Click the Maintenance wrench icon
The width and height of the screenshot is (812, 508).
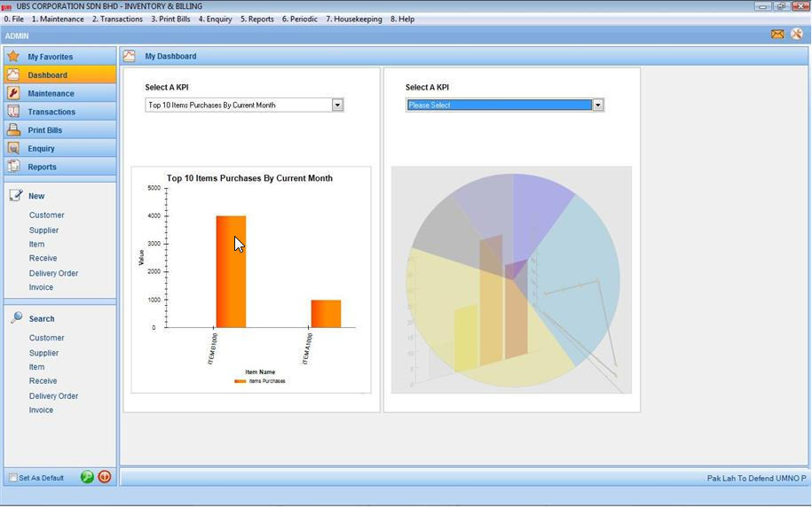pyautogui.click(x=13, y=93)
